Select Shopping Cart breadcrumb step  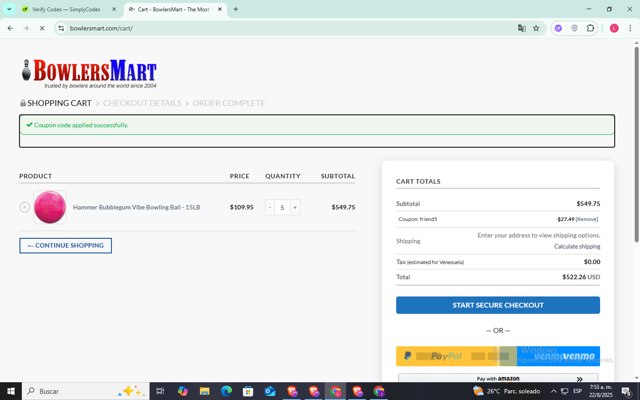[59, 103]
